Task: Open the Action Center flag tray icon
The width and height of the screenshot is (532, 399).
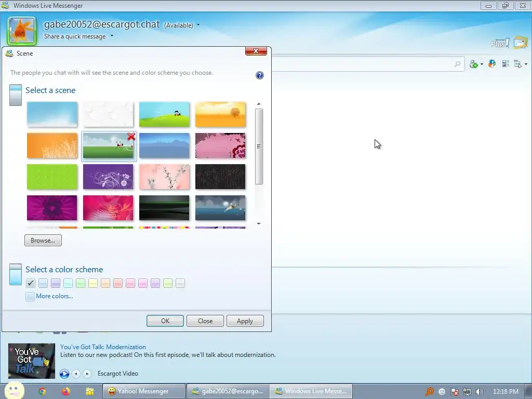Action: pyautogui.click(x=454, y=392)
